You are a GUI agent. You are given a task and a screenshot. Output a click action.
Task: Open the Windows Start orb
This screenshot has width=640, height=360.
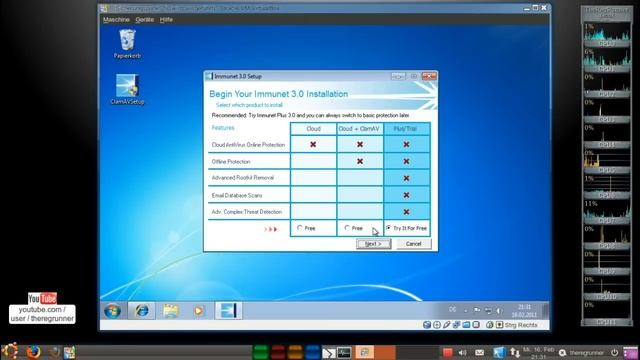112,311
